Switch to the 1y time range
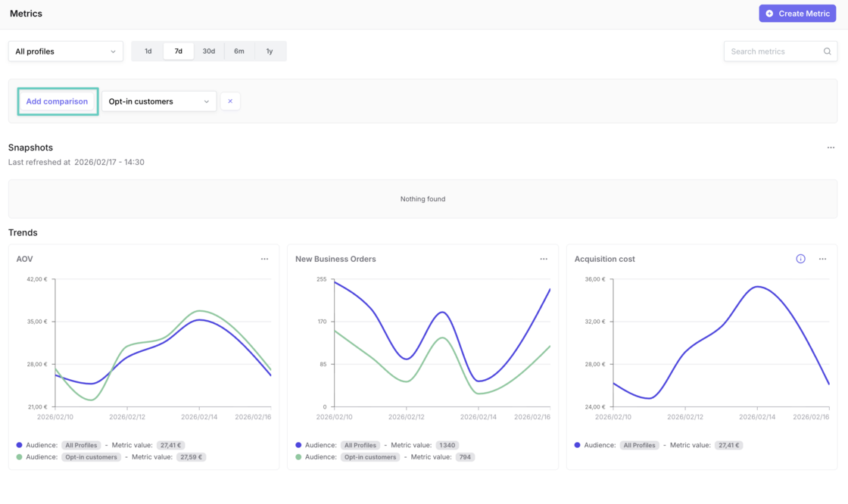Viewport: 848px width, 504px height. pyautogui.click(x=270, y=51)
